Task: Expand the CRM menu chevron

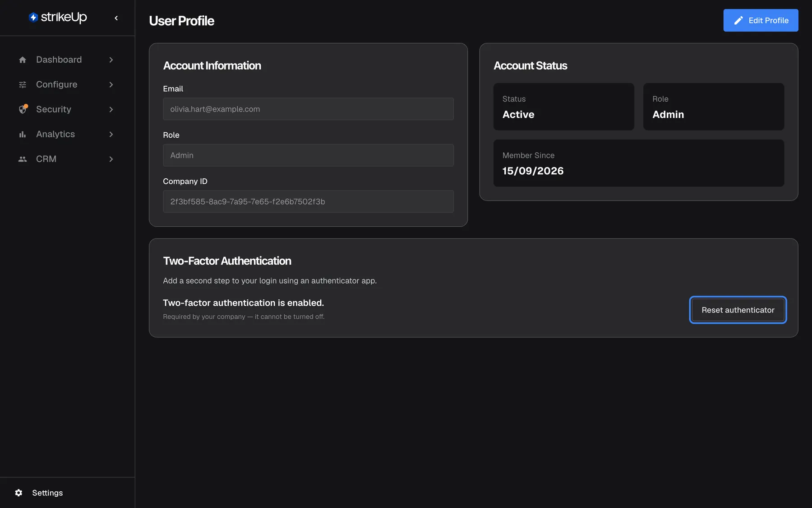Action: point(111,159)
